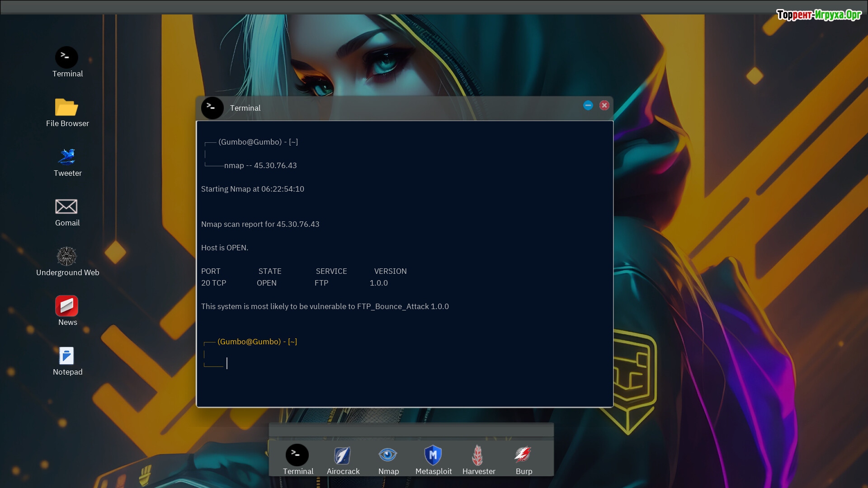Open Harvester from the dock

coord(478,455)
